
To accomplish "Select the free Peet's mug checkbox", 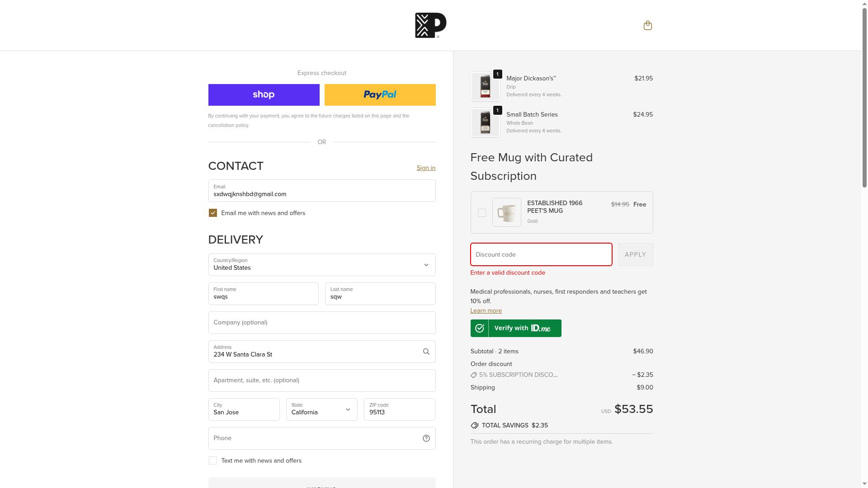I will tap(482, 213).
